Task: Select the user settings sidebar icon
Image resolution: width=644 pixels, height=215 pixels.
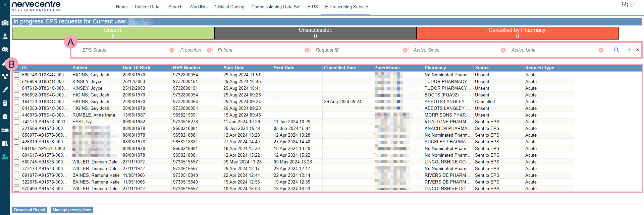Action: coord(5,157)
